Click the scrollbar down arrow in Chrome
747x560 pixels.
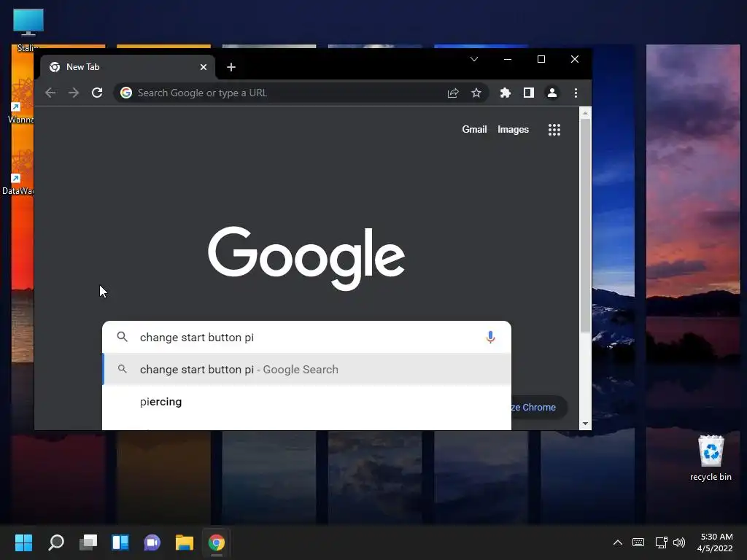(585, 424)
